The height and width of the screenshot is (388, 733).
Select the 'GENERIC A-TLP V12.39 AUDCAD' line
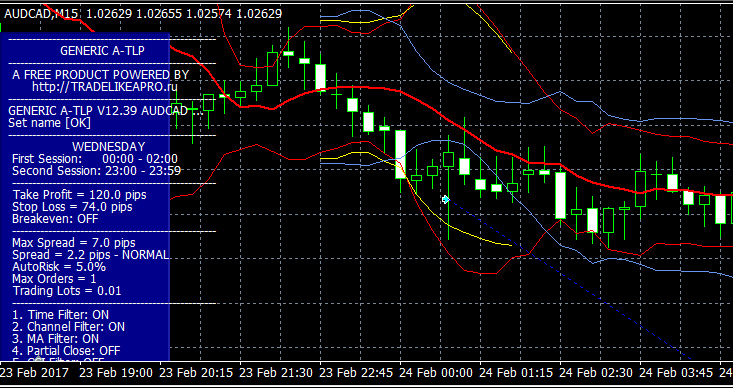(x=105, y=111)
